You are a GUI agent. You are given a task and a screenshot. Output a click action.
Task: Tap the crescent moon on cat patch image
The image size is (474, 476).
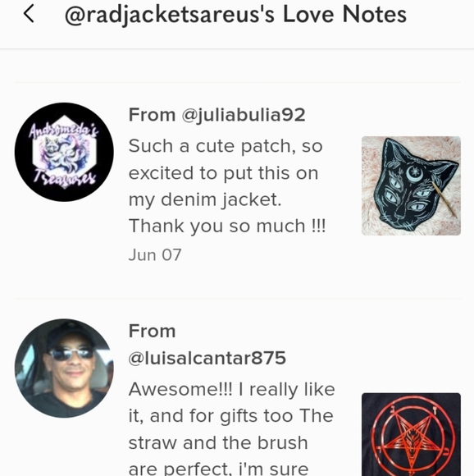(413, 173)
